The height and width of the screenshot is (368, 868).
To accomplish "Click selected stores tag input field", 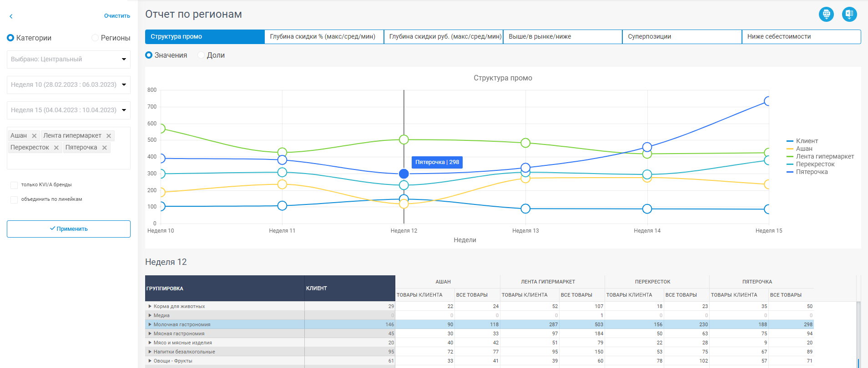I will [x=69, y=148].
